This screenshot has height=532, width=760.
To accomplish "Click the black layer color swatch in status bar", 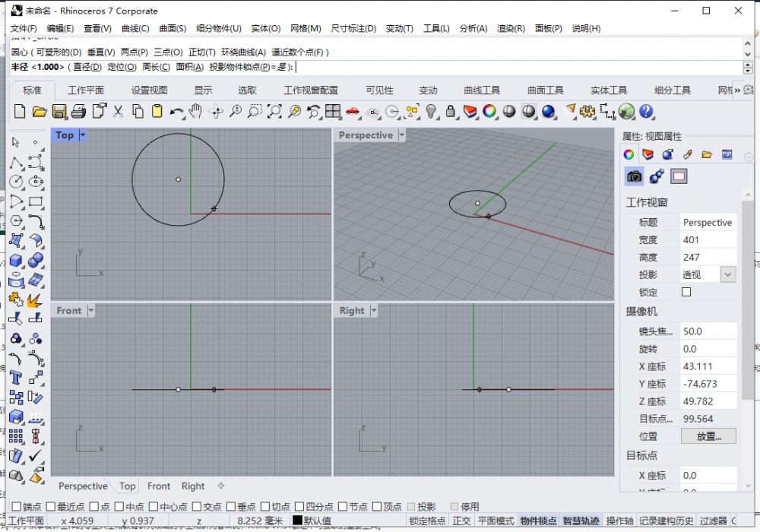I will point(297,521).
